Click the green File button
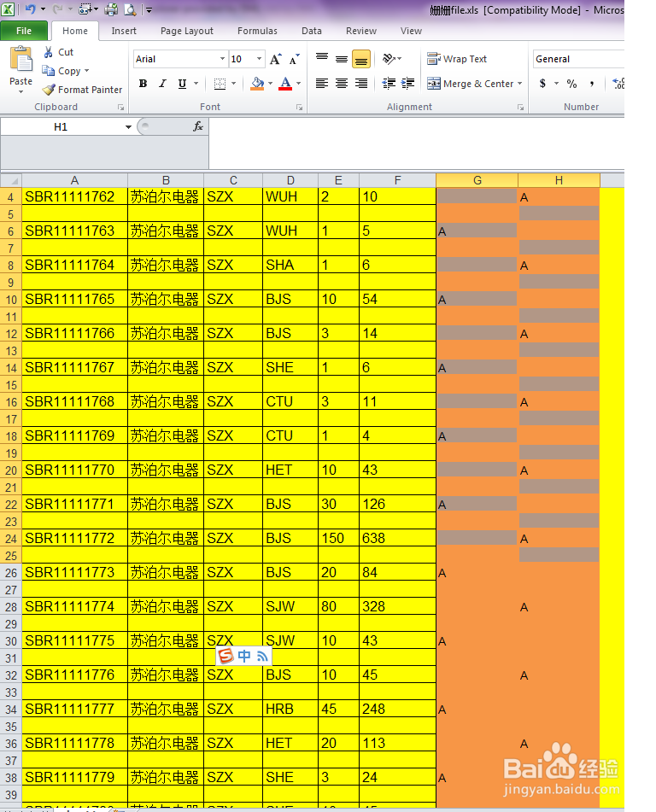The image size is (656, 812). (24, 31)
